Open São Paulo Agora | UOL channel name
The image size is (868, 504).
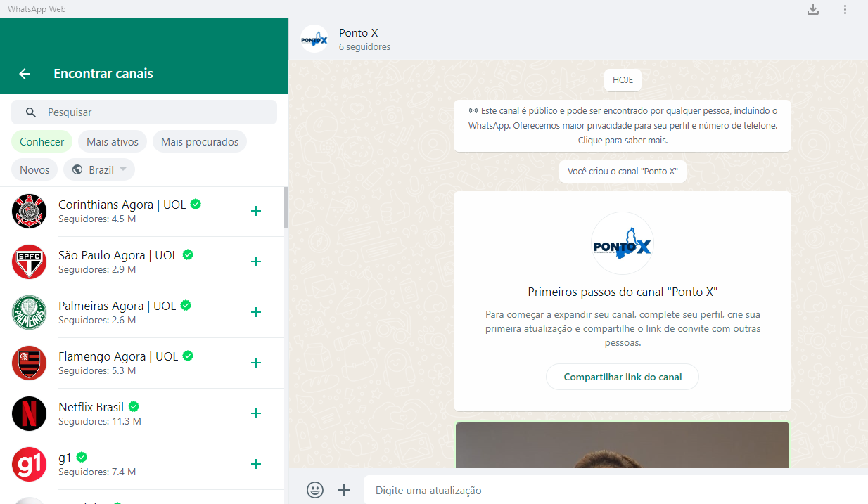(118, 255)
